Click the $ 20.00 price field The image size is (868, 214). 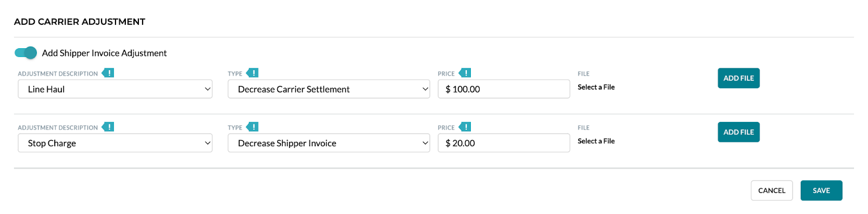pyautogui.click(x=504, y=143)
